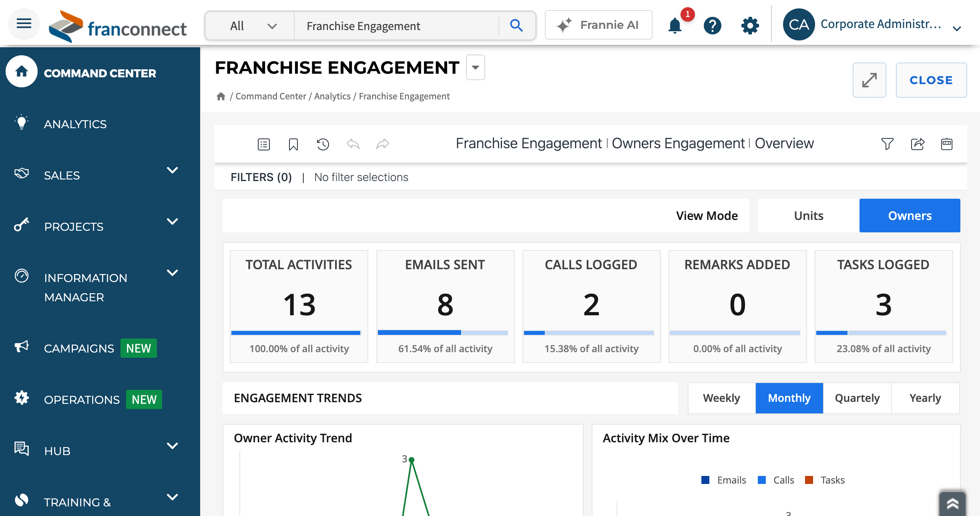Click the CLOSE button
980x516 pixels.
point(931,80)
